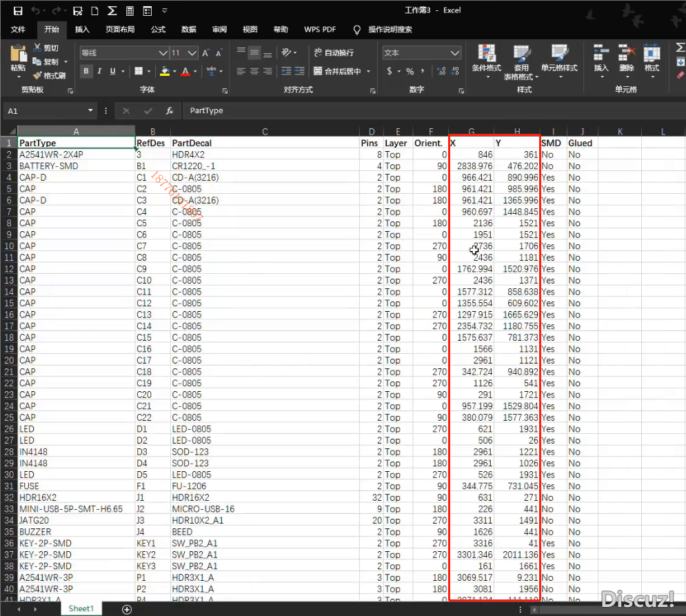Viewport: 686px width, 616px height.
Task: Click the Cut scissors icon
Action: coord(38,48)
